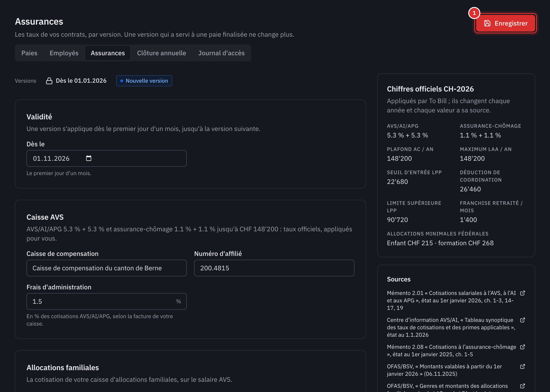Open external link for Mémento 2.01 source
Screen dimensions: 550x392
pyautogui.click(x=522, y=293)
